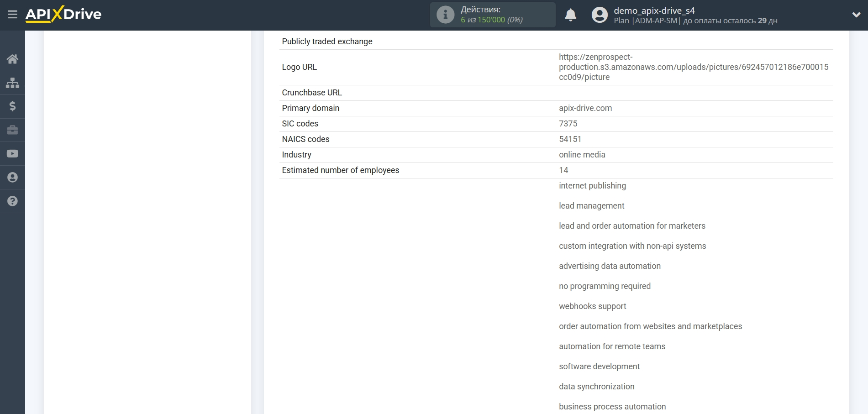The image size is (868, 414).
Task: Click the info icon next to Действия counter
Action: pyautogui.click(x=445, y=14)
